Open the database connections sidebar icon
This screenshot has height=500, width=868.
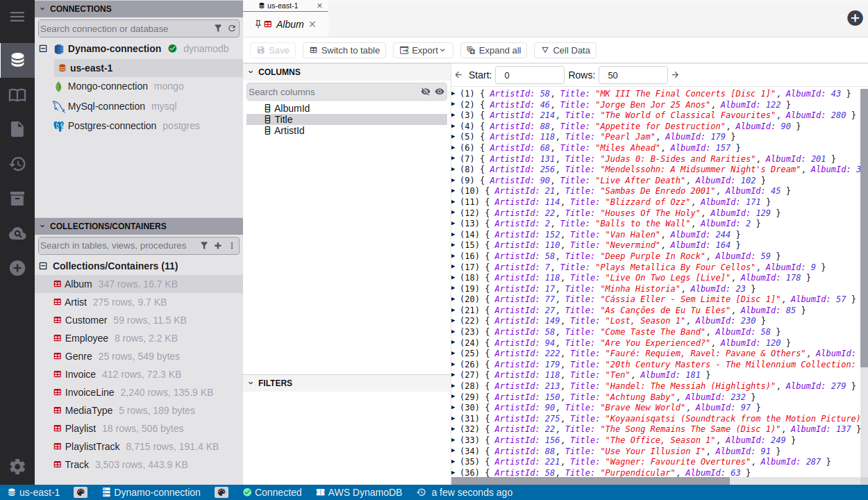click(x=17, y=60)
